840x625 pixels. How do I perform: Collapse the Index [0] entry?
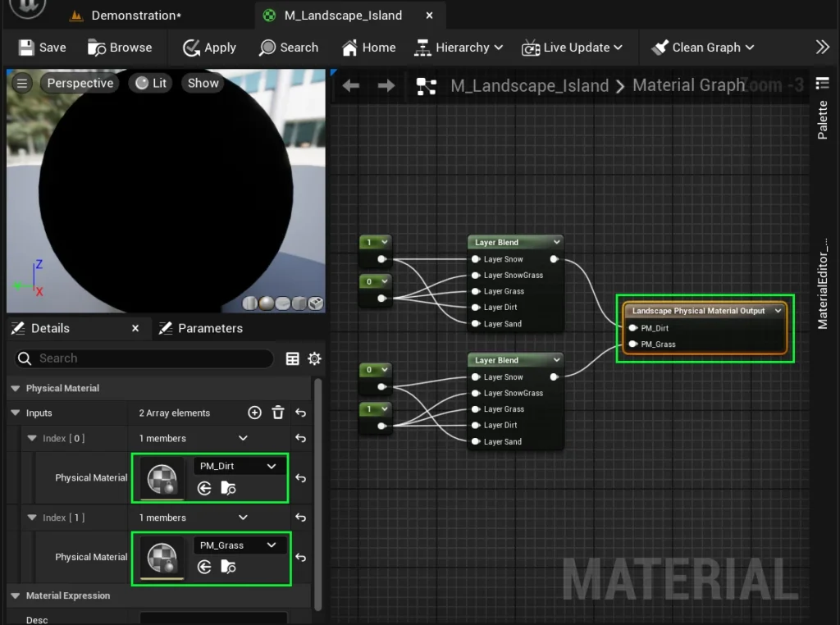[33, 438]
